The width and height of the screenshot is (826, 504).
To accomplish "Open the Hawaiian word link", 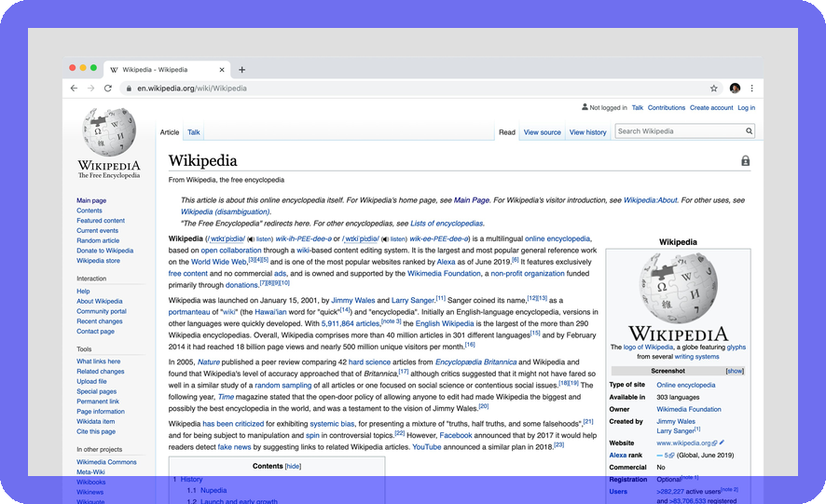I will tap(270, 312).
